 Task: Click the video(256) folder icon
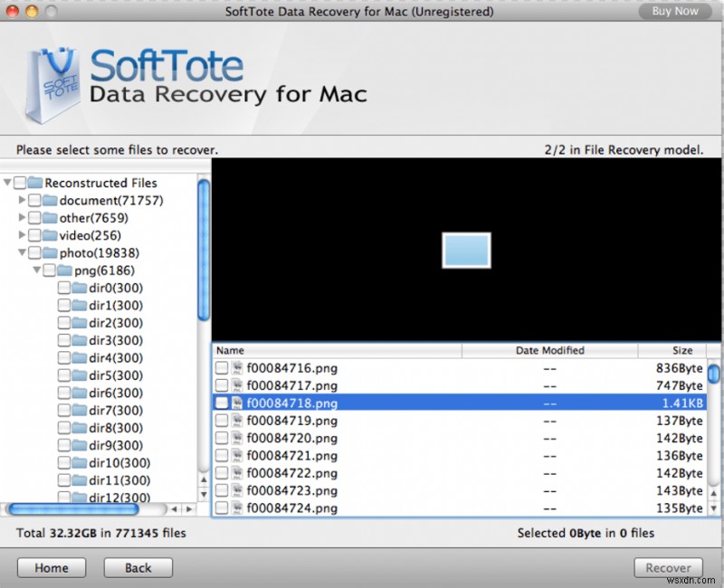(50, 235)
